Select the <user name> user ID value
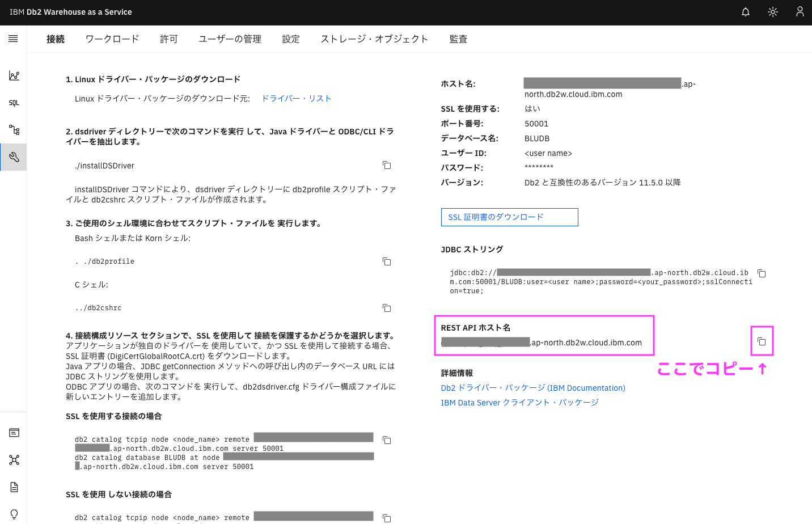Image resolution: width=812 pixels, height=524 pixels. click(x=548, y=153)
